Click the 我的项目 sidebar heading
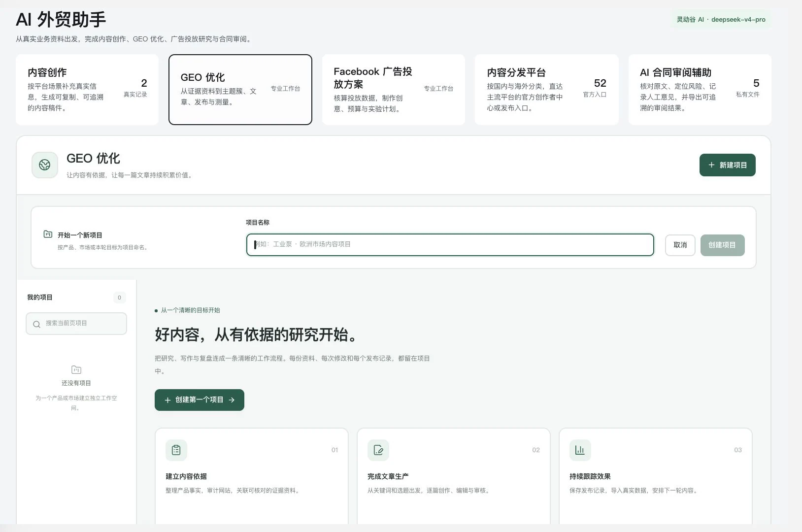The height and width of the screenshot is (532, 802). pyautogui.click(x=40, y=298)
